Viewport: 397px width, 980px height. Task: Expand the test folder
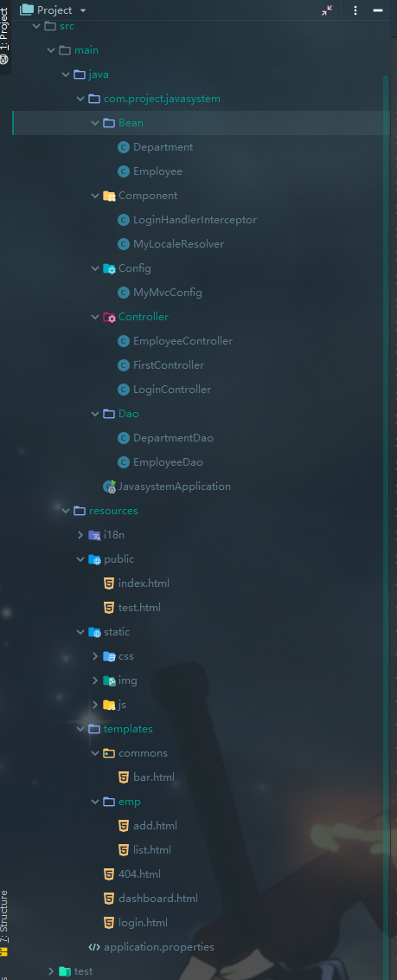pos(50,971)
